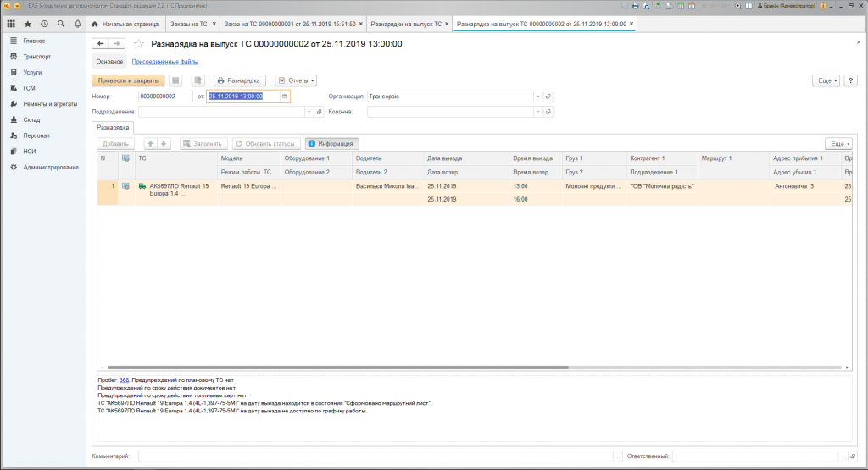Select the Основное form tab
Image resolution: width=868 pixels, height=470 pixels.
click(x=109, y=61)
